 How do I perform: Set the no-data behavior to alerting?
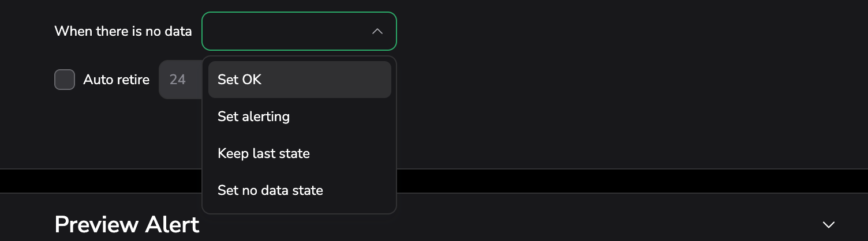(x=299, y=116)
